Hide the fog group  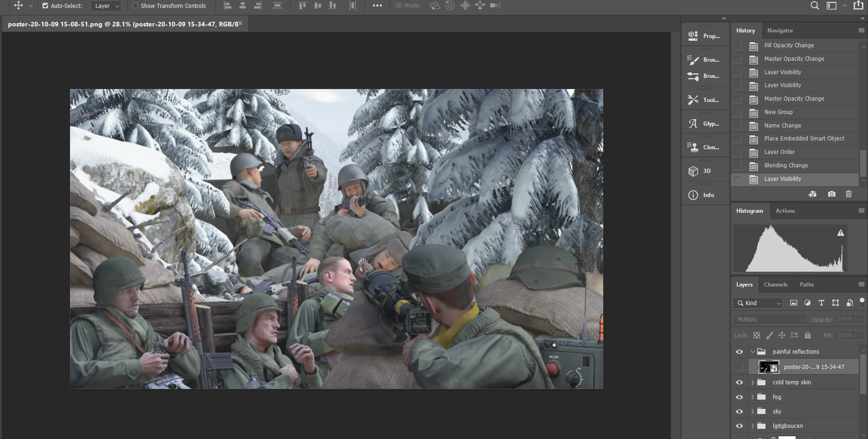(x=740, y=397)
